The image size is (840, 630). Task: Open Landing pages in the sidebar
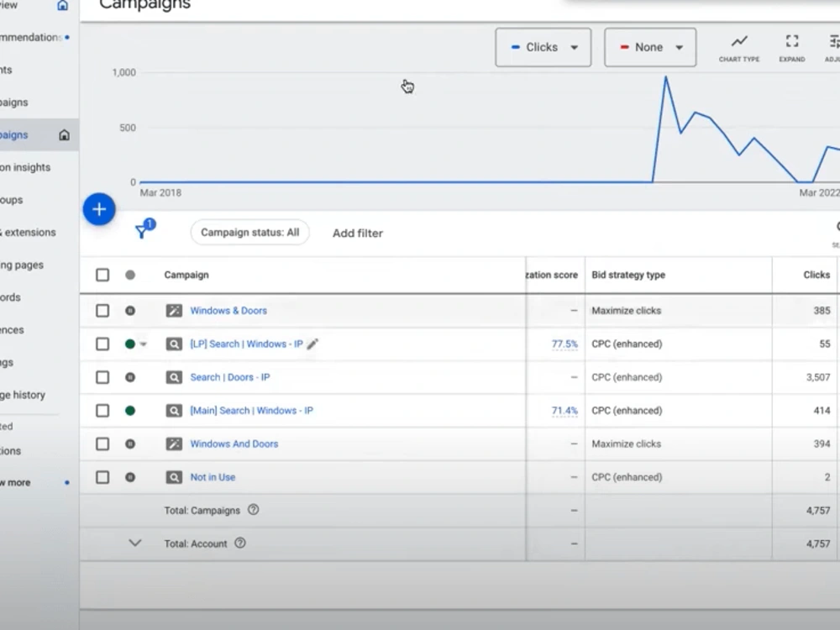point(22,265)
